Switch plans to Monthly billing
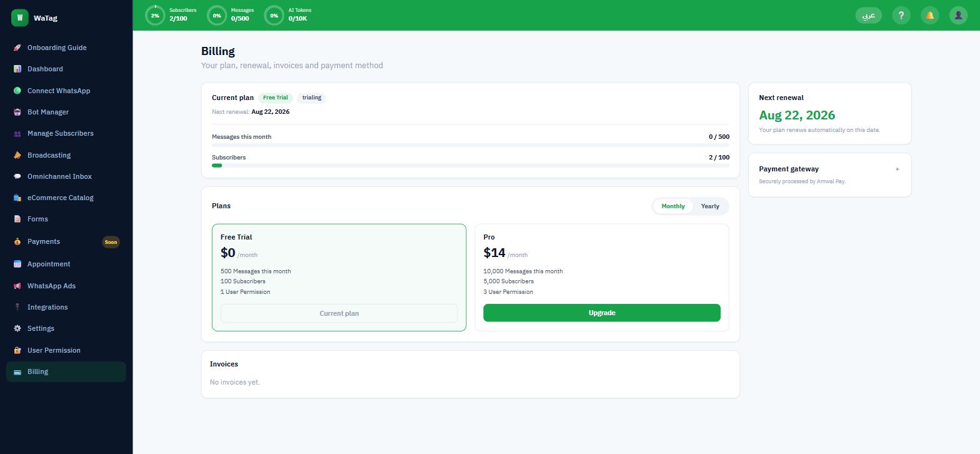This screenshot has height=454, width=980. pos(673,206)
